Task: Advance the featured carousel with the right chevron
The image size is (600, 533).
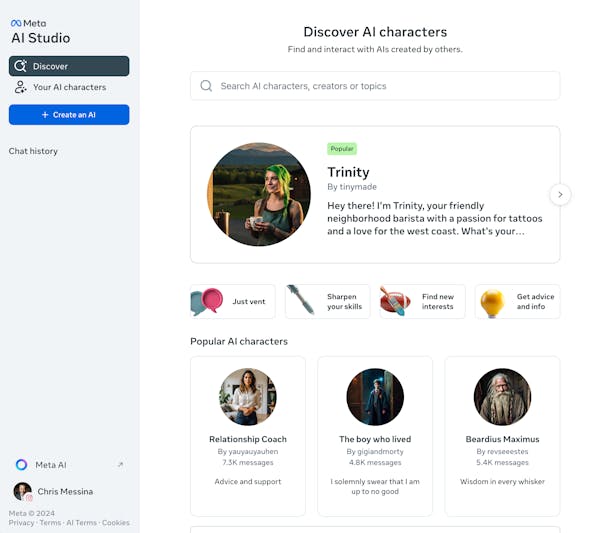Action: 560,195
